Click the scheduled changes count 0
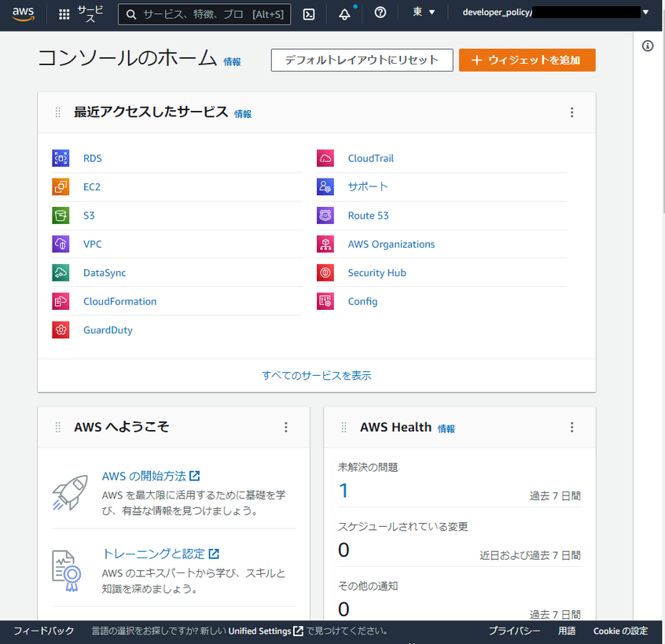 (344, 550)
